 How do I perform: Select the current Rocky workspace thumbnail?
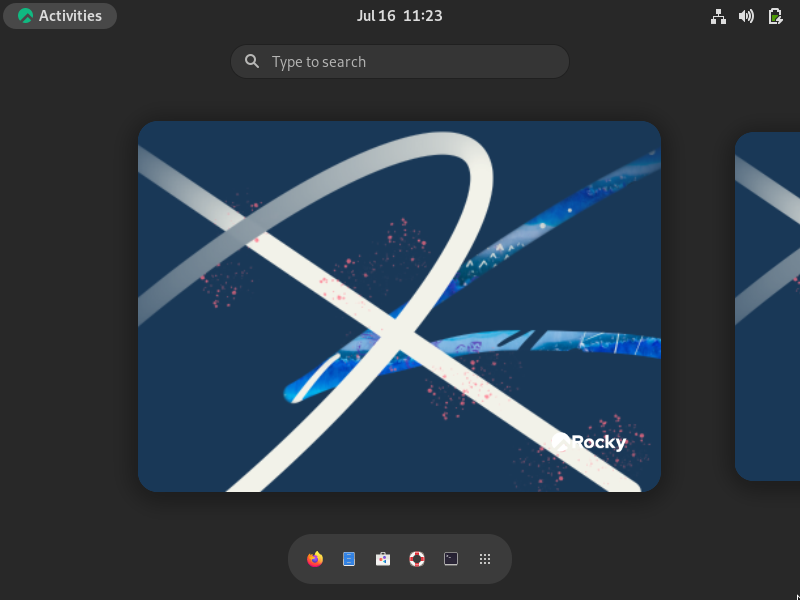tap(400, 306)
